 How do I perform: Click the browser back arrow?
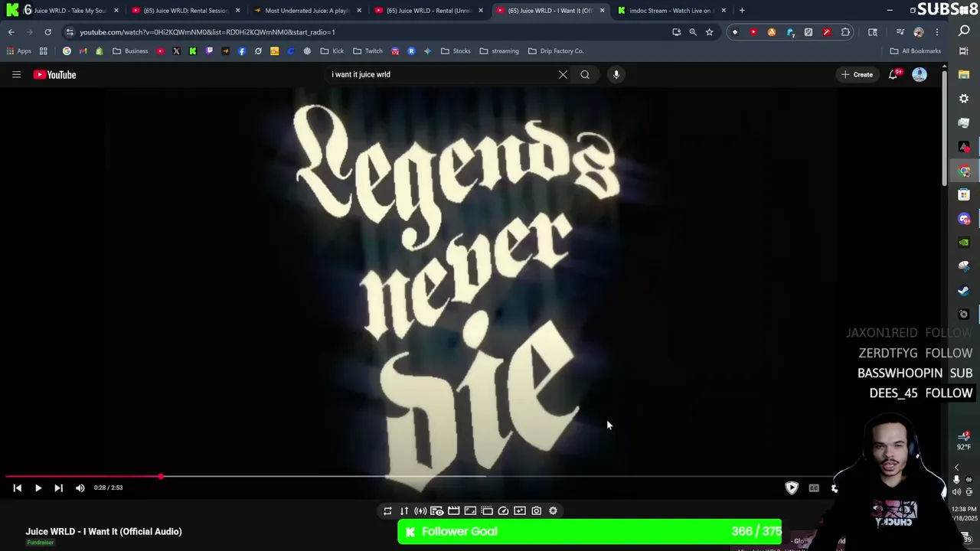coord(11,32)
